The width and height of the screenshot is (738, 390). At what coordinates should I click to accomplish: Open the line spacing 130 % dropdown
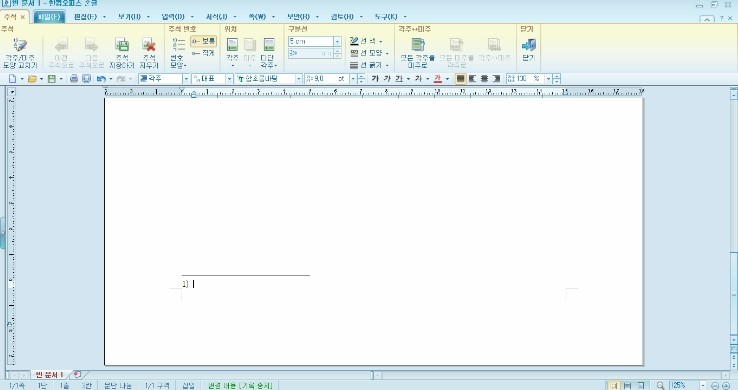[x=548, y=79]
